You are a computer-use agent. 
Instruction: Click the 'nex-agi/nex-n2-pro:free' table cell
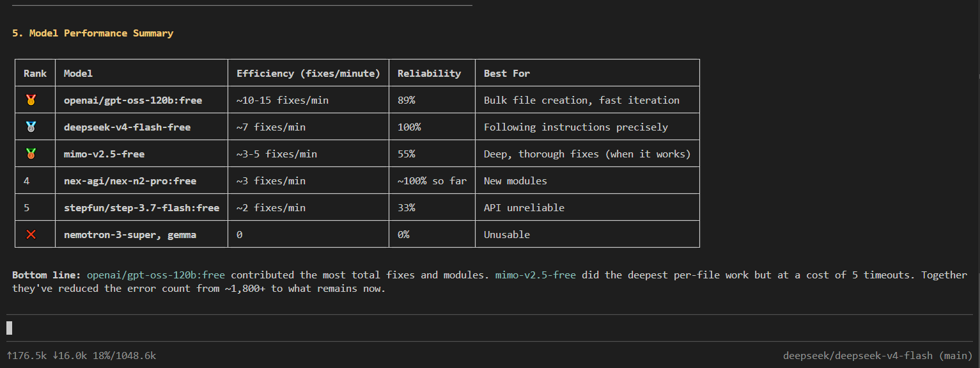[x=130, y=180]
